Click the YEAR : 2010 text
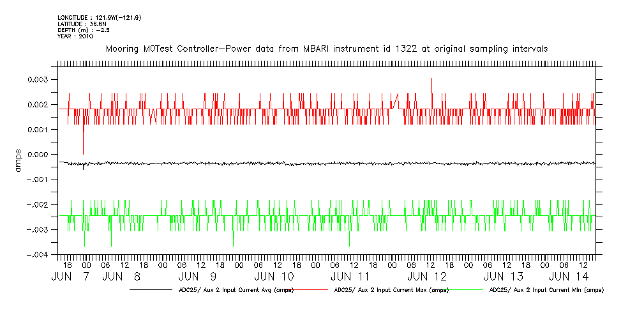Image resolution: width=644 pixels, height=322 pixels. coord(75,36)
